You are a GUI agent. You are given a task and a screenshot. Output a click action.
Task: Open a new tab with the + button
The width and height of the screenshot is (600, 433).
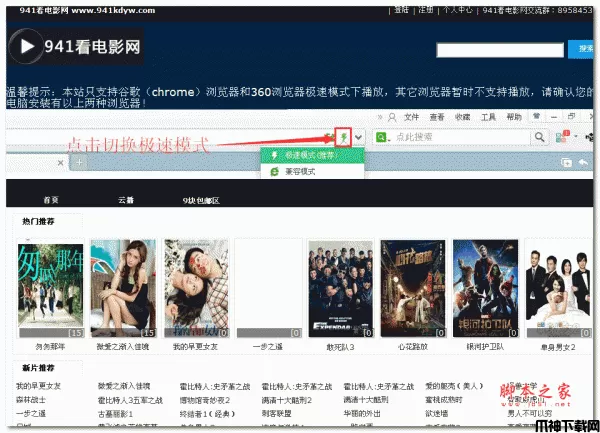coord(79,163)
